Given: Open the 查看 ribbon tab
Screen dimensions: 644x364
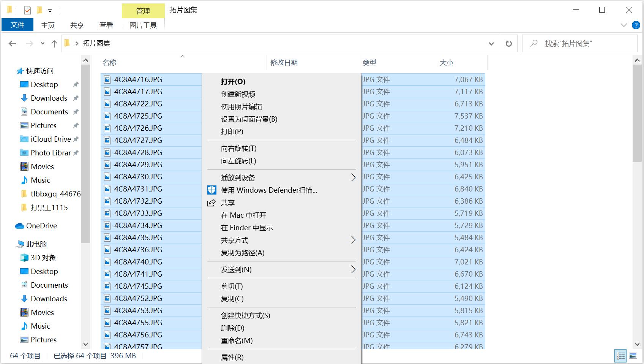Looking at the screenshot, I should 106,25.
